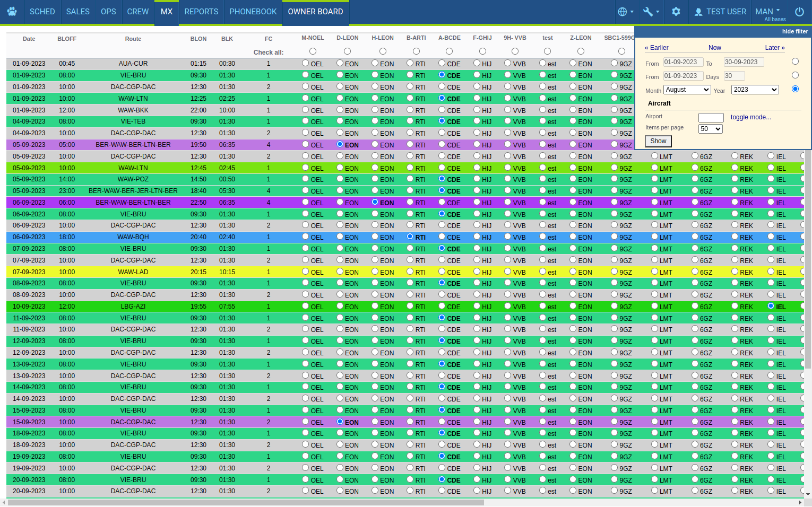Select OEL radio for AUA-CUR flight
Image resolution: width=812 pixels, height=507 pixels.
tap(305, 63)
